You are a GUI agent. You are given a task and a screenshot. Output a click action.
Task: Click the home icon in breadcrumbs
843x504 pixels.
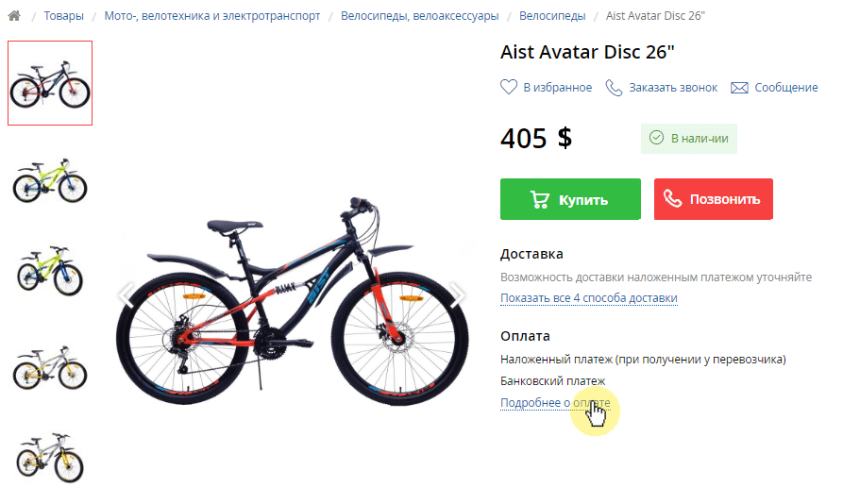[14, 16]
